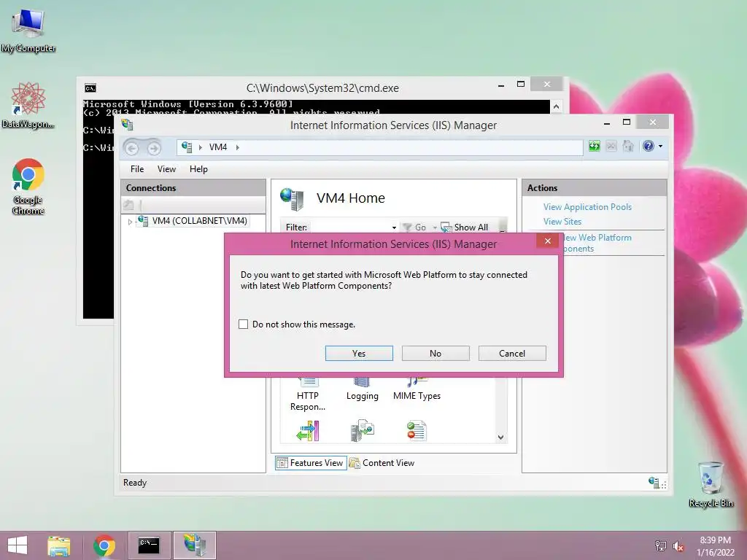747x560 pixels.
Task: Click the cmd.exe window title bar icon
Action: click(x=90, y=88)
